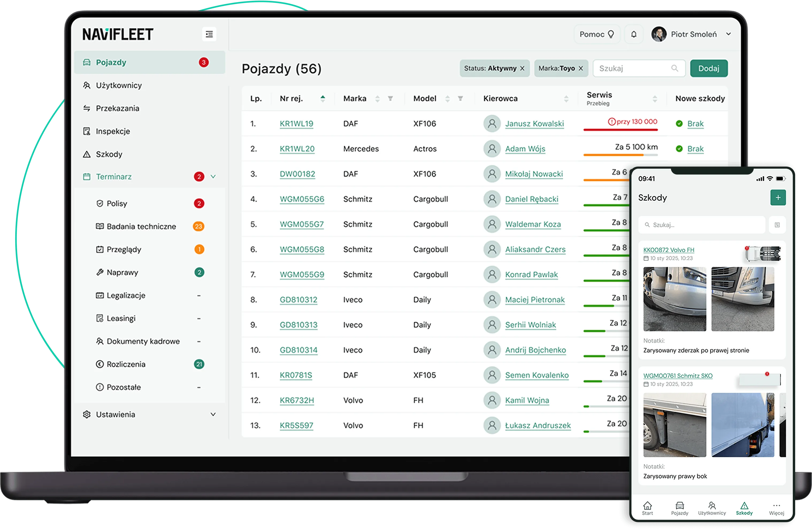Open vehicle link KR1WL19
Image resolution: width=812 pixels, height=530 pixels.
coord(296,124)
